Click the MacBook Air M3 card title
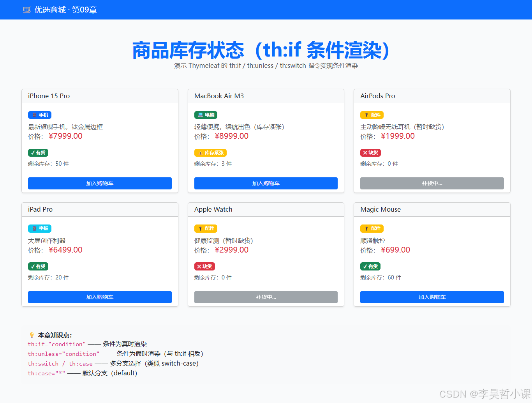 click(219, 96)
